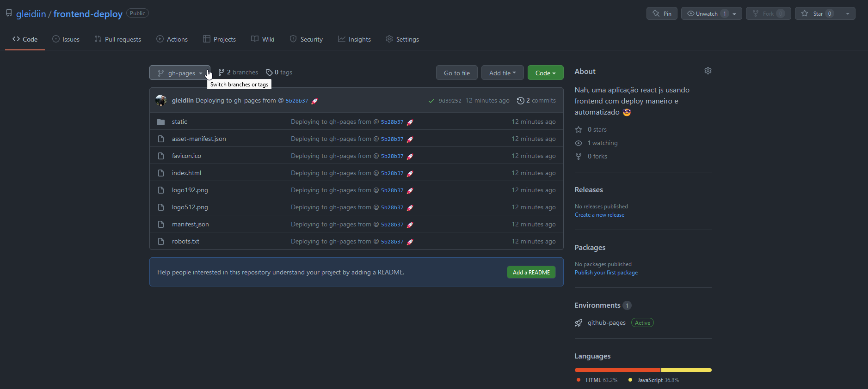Switch to the Issues tab
Viewport: 868px width, 389px height.
(66, 39)
